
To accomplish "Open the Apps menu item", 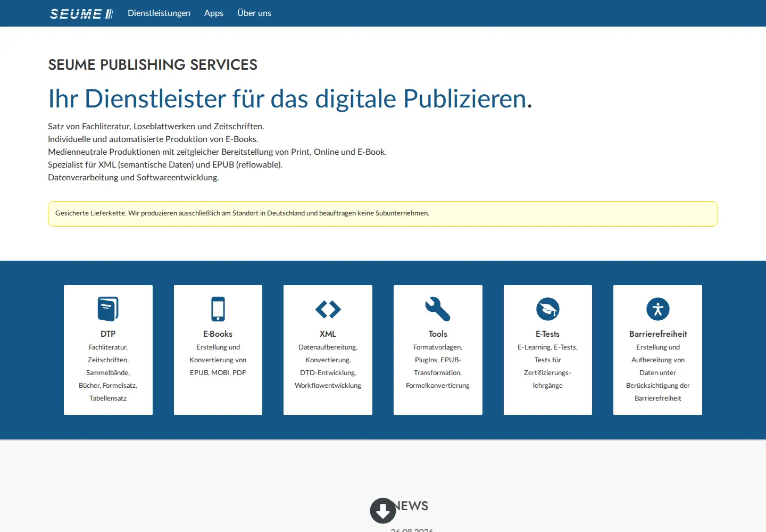I will click(x=214, y=13).
